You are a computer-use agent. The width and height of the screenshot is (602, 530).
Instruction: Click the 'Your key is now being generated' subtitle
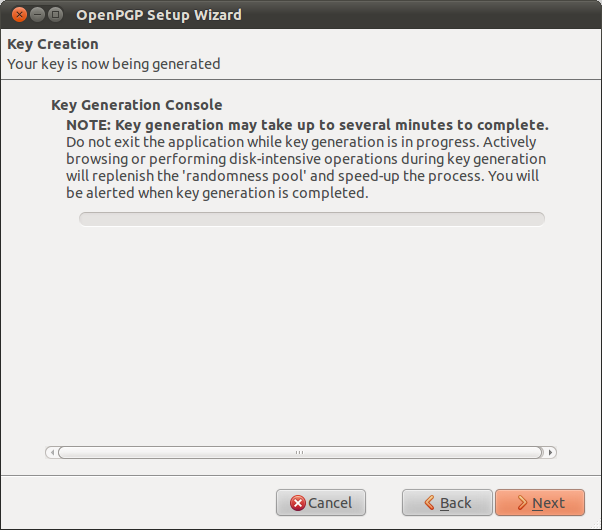click(x=113, y=64)
